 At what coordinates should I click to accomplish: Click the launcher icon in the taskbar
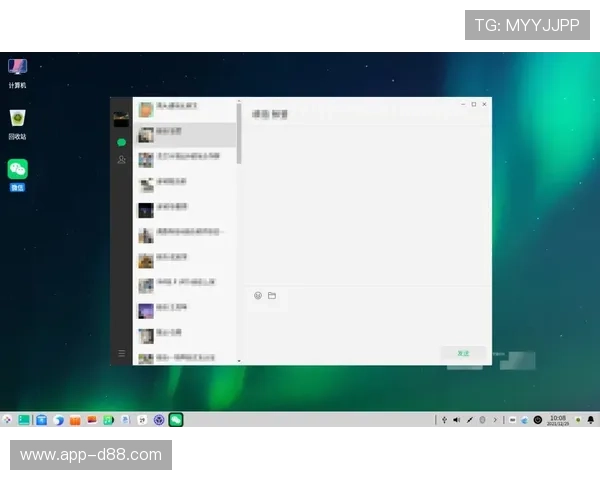(x=7, y=420)
